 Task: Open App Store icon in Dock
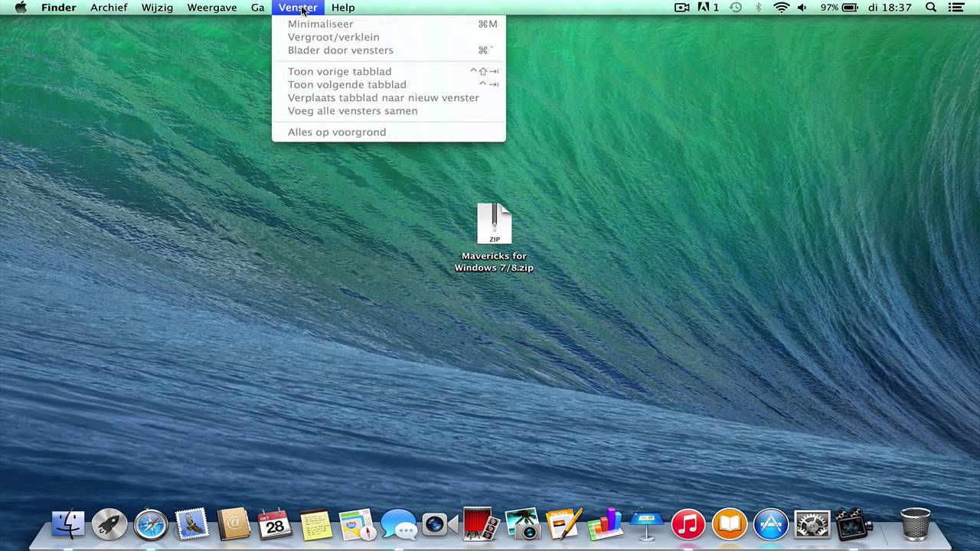[771, 524]
